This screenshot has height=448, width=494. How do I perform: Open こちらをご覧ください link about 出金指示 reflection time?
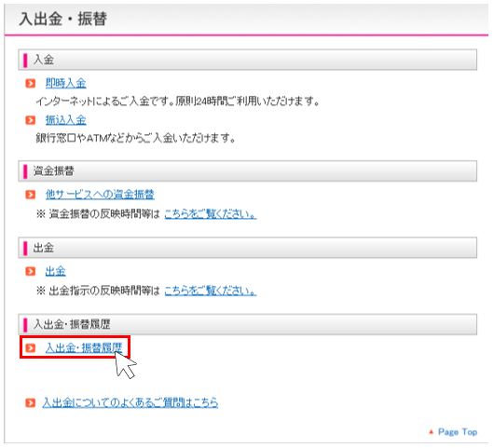(210, 291)
